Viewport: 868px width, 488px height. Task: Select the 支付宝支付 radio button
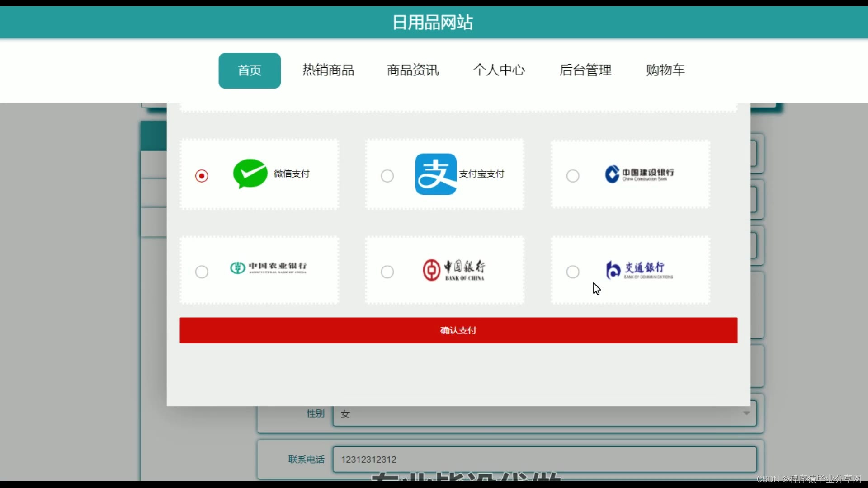pyautogui.click(x=387, y=176)
